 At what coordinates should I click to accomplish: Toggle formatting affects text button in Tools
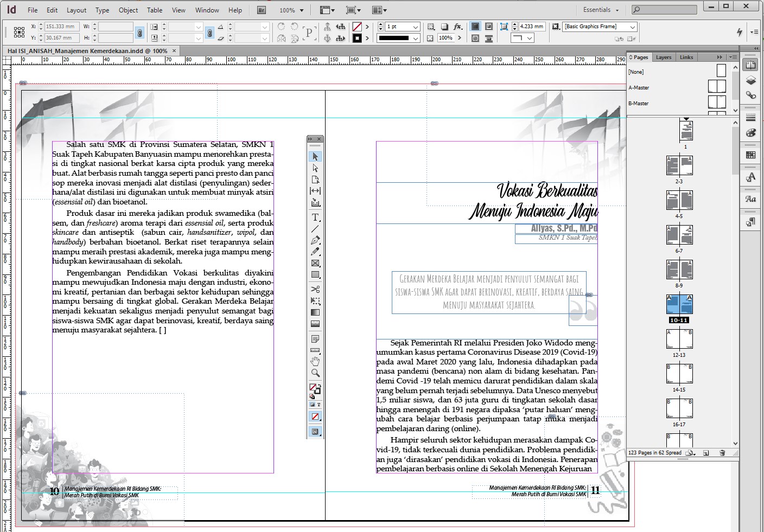coord(319,405)
